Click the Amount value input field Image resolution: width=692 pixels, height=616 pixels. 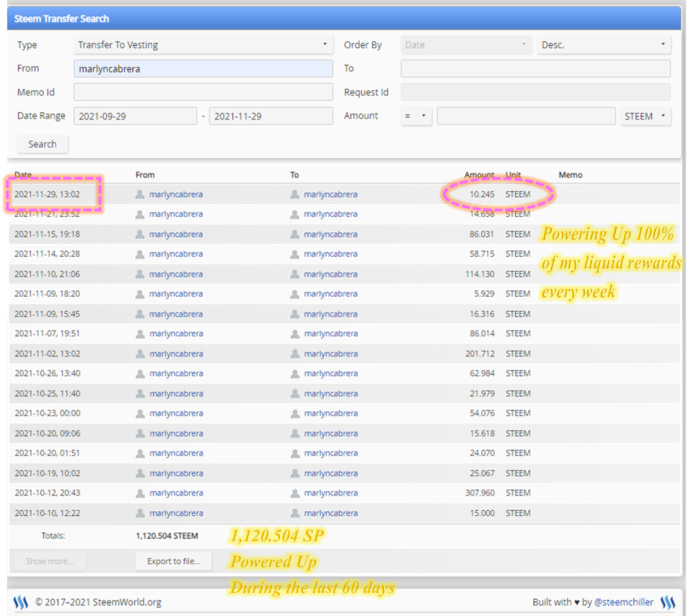(526, 116)
